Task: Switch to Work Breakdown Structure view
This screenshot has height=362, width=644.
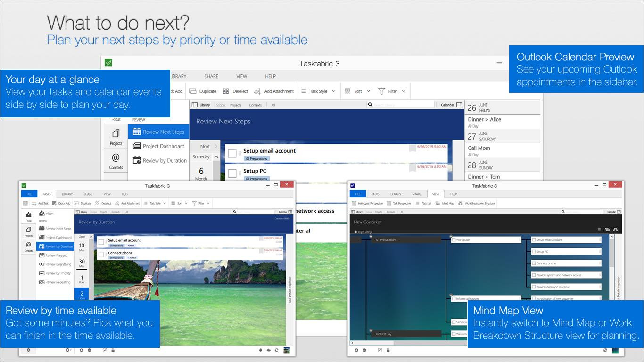Action: pyautogui.click(x=476, y=203)
